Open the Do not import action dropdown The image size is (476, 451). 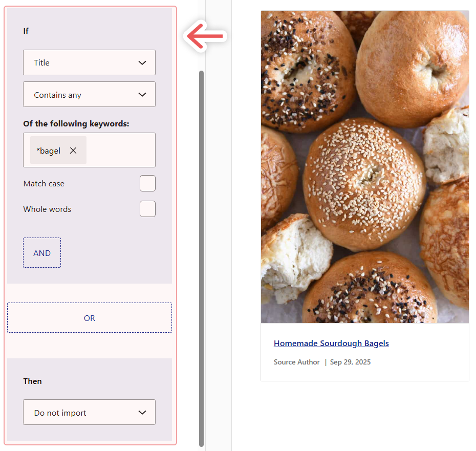coord(89,412)
